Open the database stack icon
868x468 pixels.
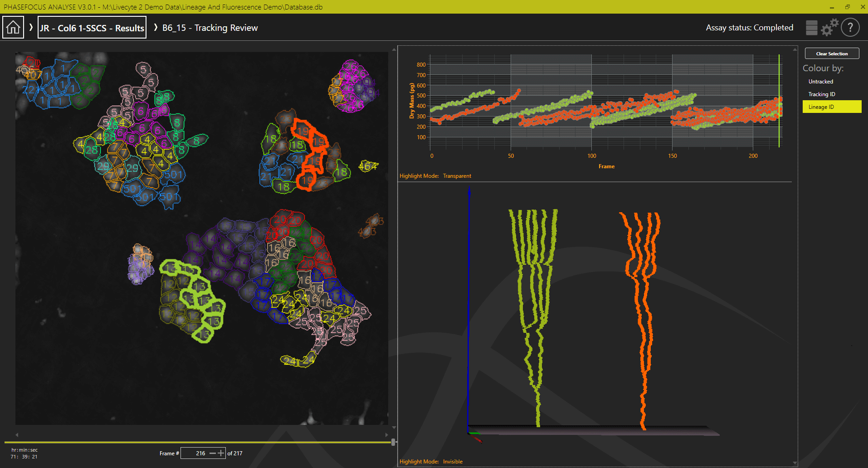pyautogui.click(x=811, y=28)
